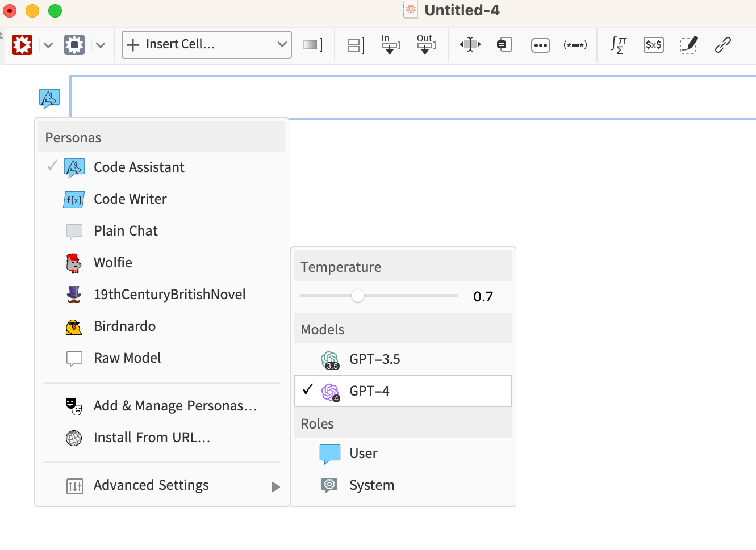
Task: Select the Code Assistant persona
Action: click(x=161, y=167)
